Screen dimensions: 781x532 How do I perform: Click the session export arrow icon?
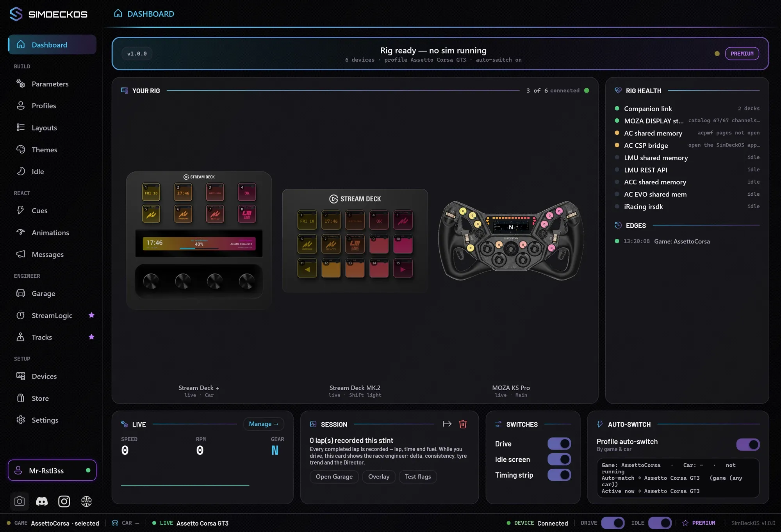(447, 424)
